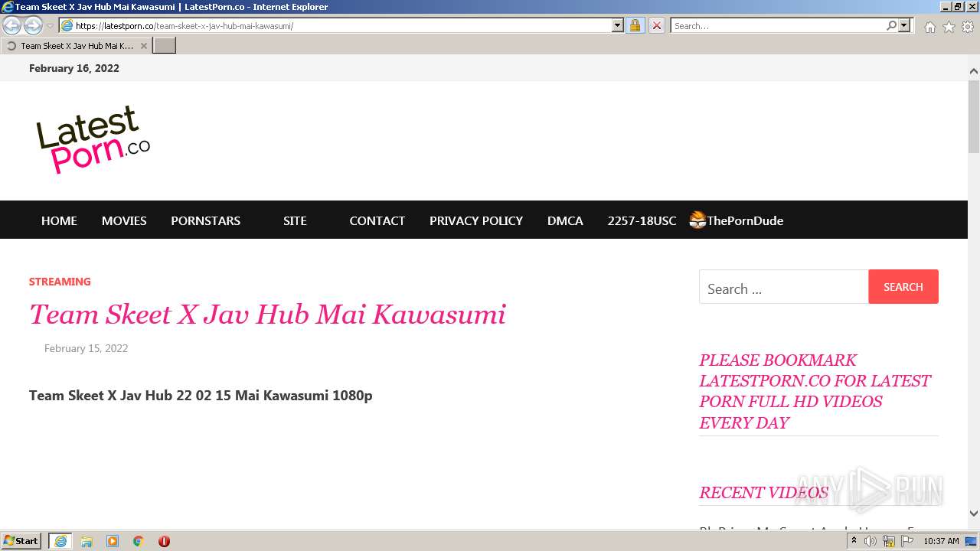This screenshot has height=551, width=980.
Task: Open the recent pages dropdown arrow
Action: 50,26
